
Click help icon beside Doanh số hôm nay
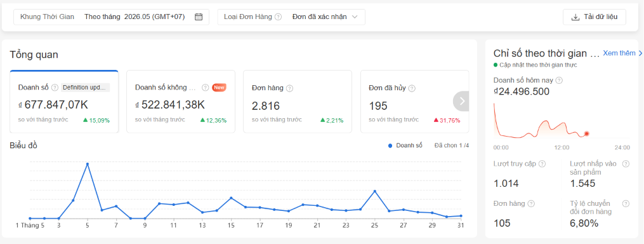559,81
